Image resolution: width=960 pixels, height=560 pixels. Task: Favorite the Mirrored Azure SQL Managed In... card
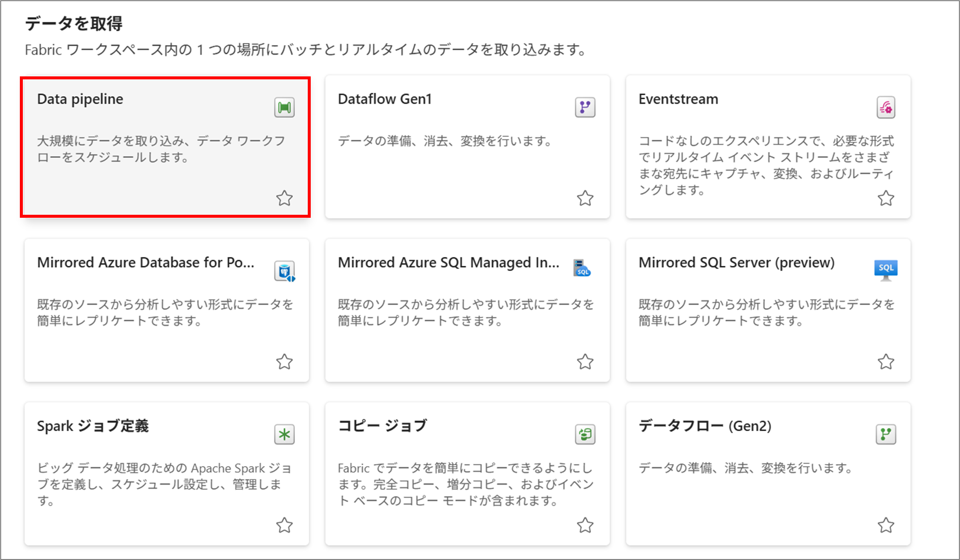pyautogui.click(x=585, y=362)
